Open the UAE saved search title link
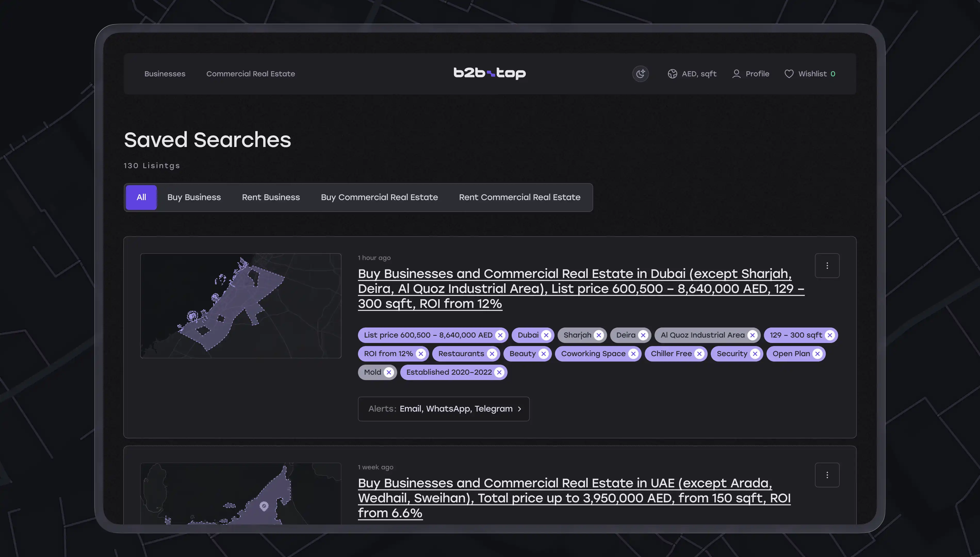 coord(574,498)
